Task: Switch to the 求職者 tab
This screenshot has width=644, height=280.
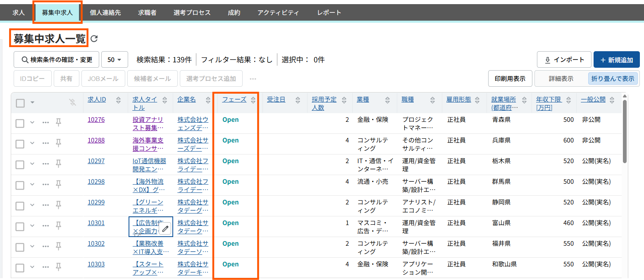Action: tap(147, 12)
